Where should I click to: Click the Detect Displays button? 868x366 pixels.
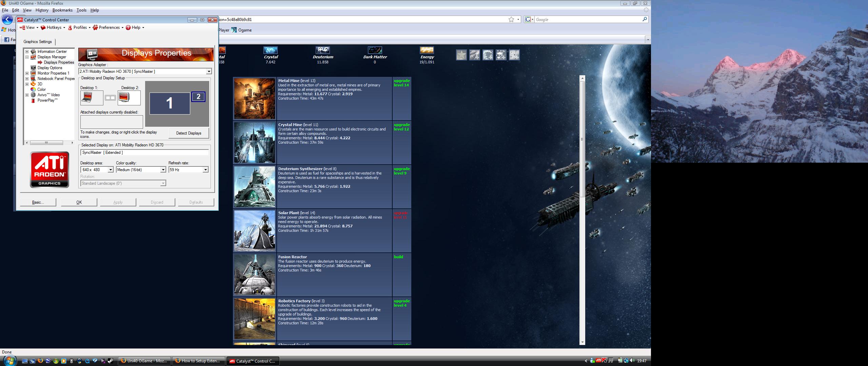(x=189, y=133)
